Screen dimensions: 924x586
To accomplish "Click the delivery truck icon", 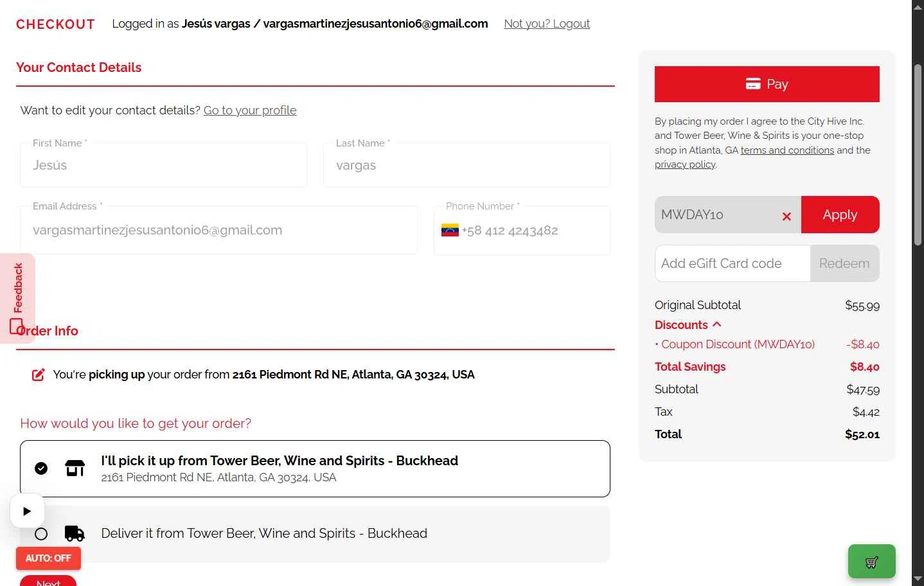I will pyautogui.click(x=75, y=533).
